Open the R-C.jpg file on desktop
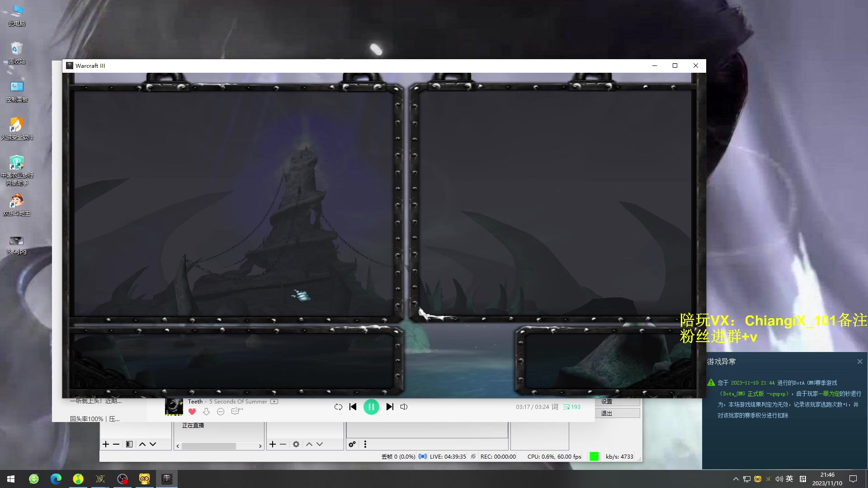868x488 pixels. tap(17, 245)
